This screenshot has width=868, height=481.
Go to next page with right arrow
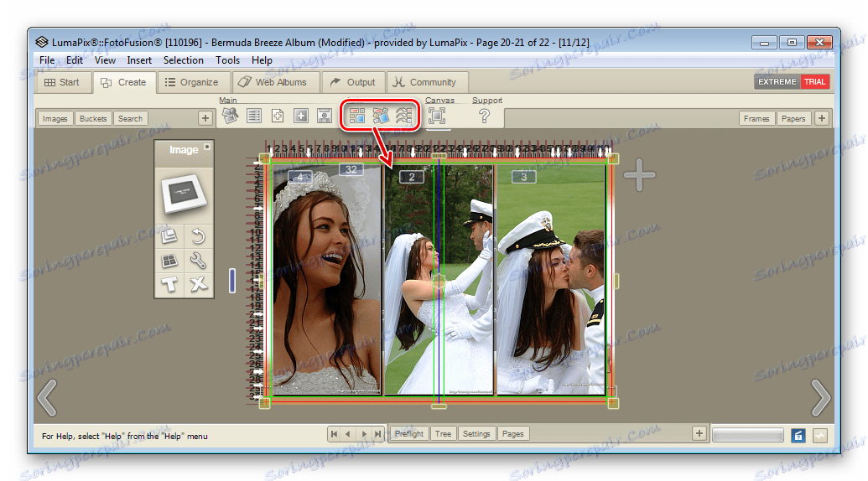point(819,398)
